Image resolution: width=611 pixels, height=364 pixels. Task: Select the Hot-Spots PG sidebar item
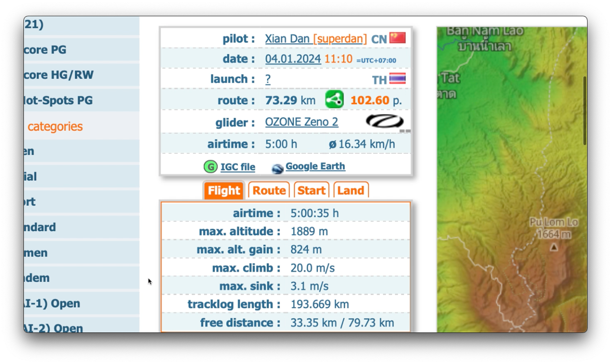tap(81, 100)
